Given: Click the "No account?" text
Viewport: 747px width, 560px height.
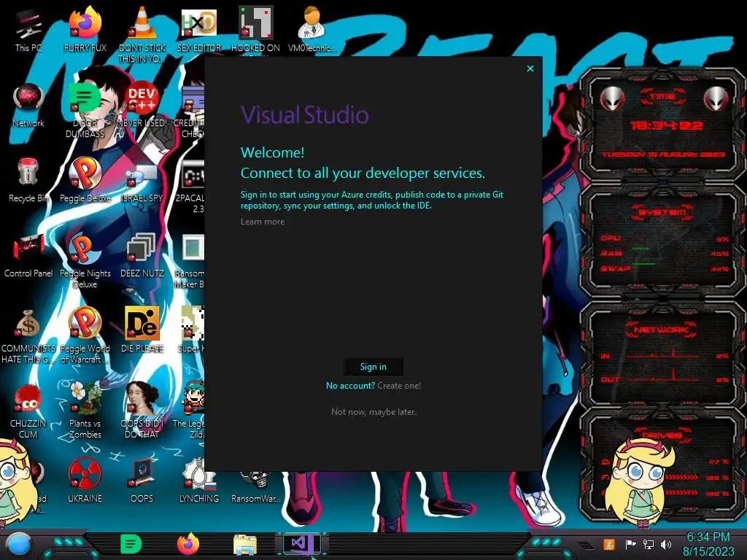Looking at the screenshot, I should tap(351, 386).
